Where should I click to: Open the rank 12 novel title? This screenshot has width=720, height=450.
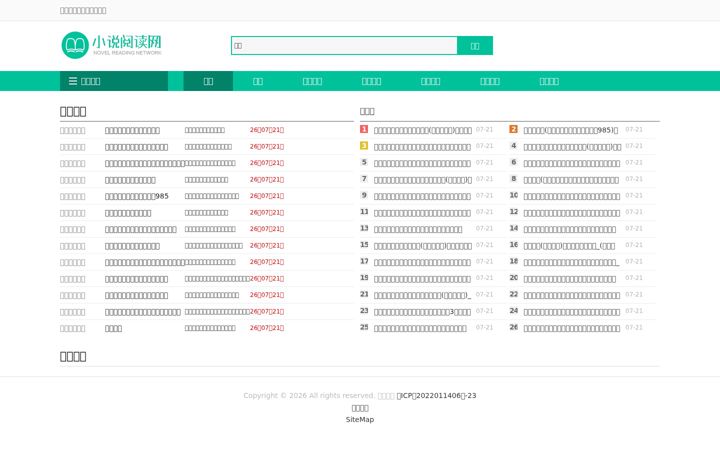click(572, 213)
